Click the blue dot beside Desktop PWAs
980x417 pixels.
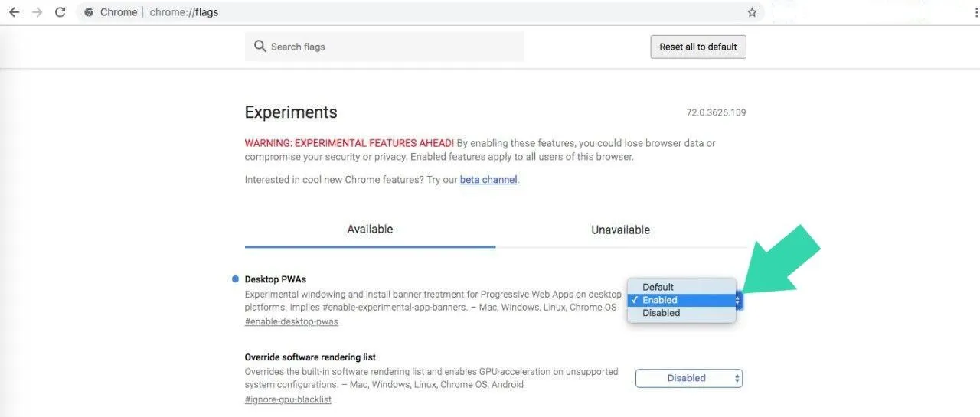[x=235, y=279]
